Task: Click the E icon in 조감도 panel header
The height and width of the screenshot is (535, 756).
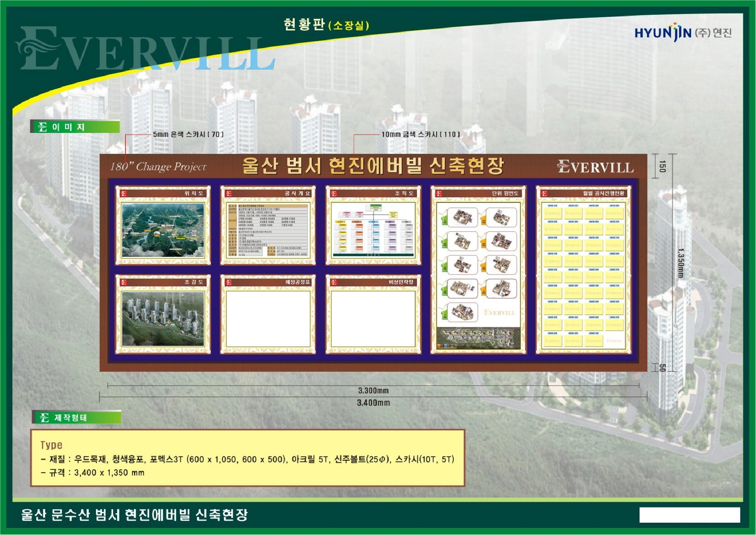Action: click(124, 282)
